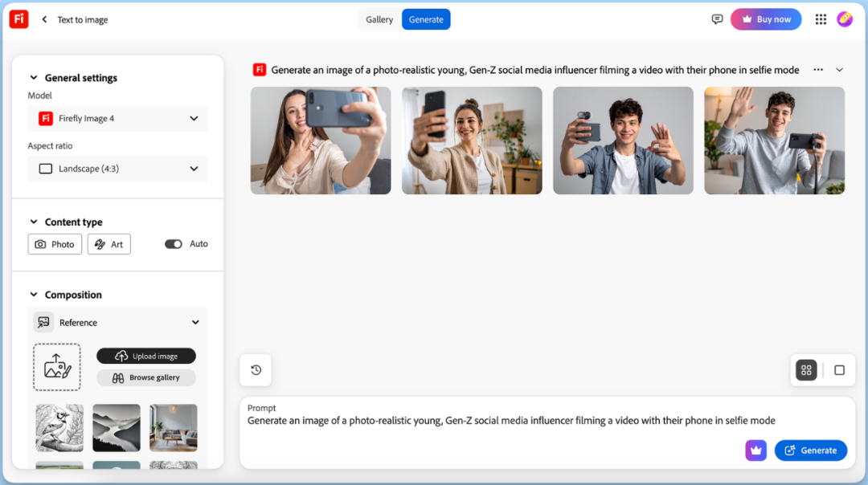
Task: Click the Firefly logo in the top-left corner
Action: [18, 19]
